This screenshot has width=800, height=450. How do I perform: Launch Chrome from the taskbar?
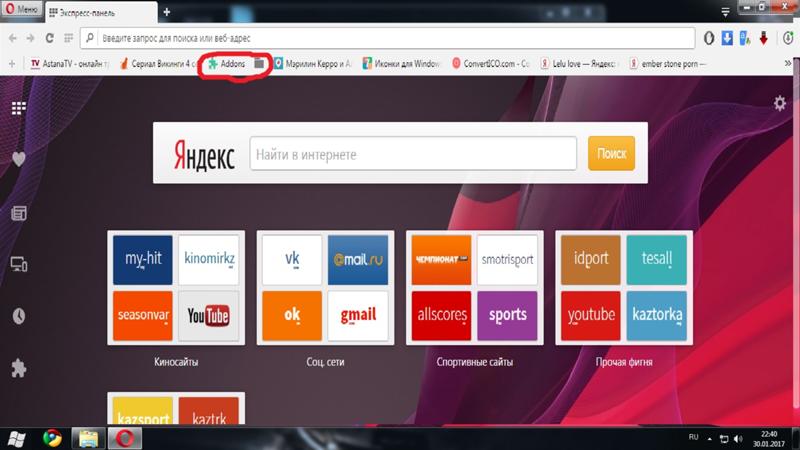click(x=52, y=438)
